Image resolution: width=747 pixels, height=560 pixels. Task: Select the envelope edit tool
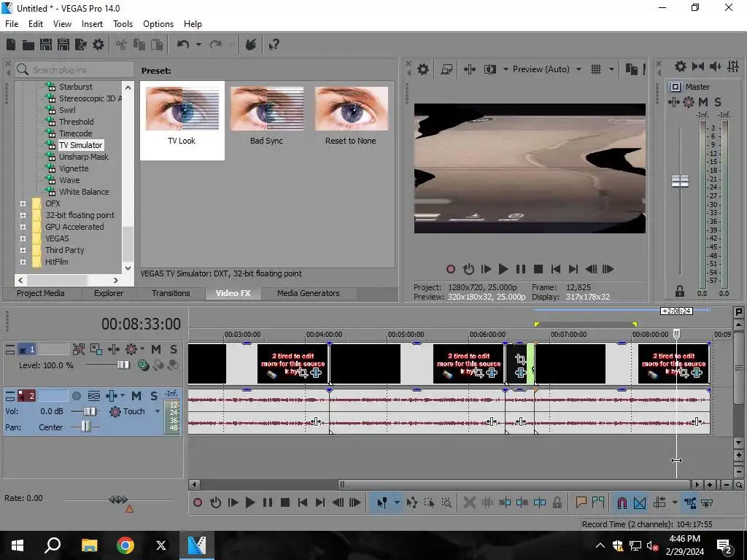pyautogui.click(x=411, y=503)
